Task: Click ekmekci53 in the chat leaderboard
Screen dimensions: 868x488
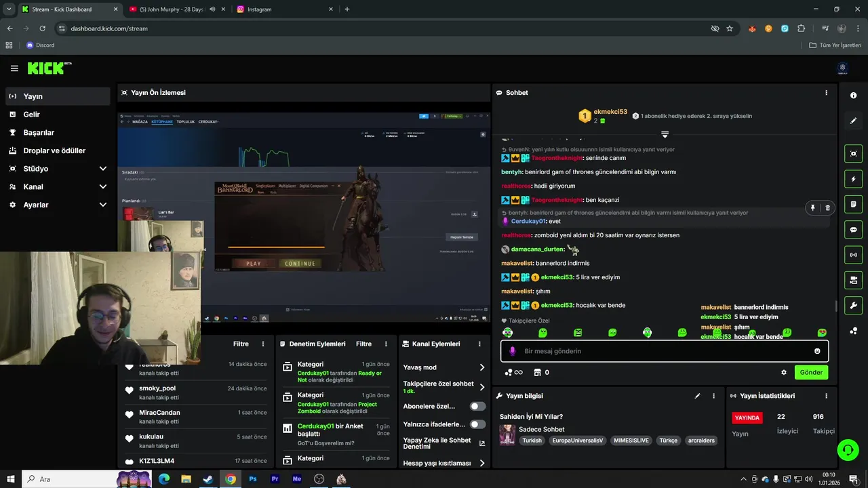Action: (x=610, y=112)
